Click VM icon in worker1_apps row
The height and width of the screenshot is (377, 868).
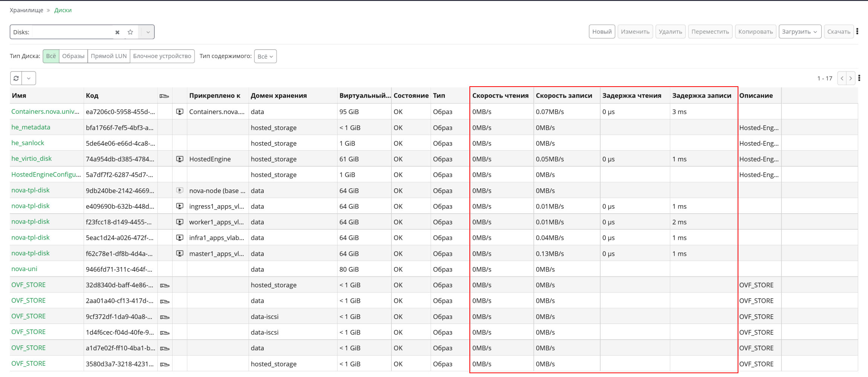point(180,222)
